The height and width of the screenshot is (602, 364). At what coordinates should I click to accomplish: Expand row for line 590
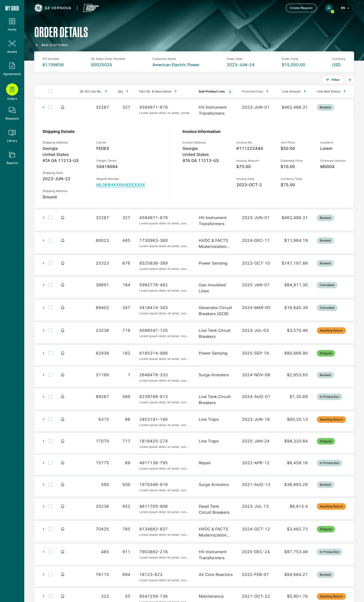pos(43,484)
